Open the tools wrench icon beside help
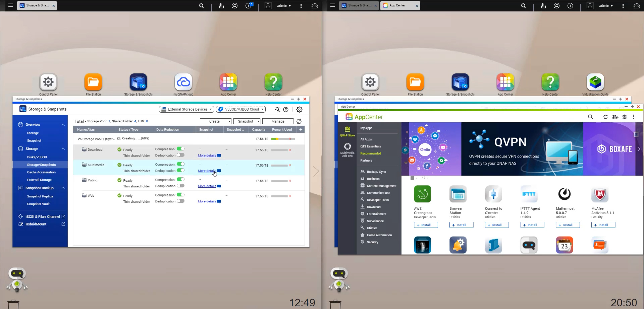The width and height of the screenshot is (644, 309). pyautogui.click(x=278, y=110)
